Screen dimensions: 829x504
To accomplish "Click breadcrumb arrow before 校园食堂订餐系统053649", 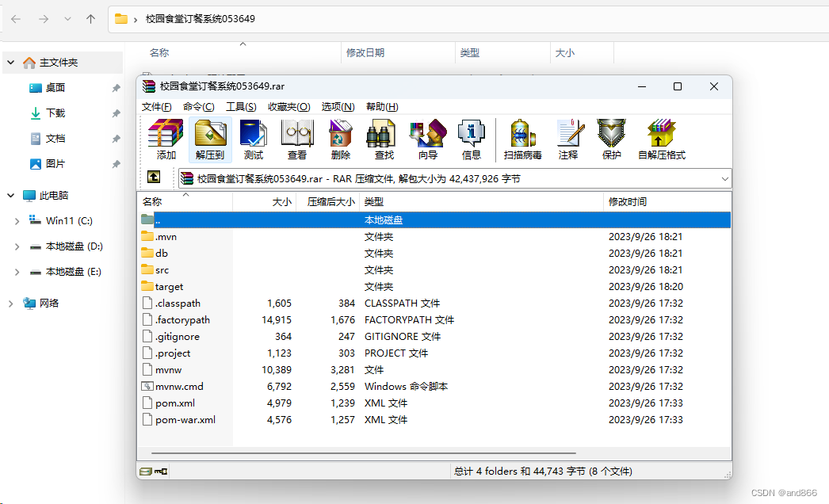I will tap(136, 20).
